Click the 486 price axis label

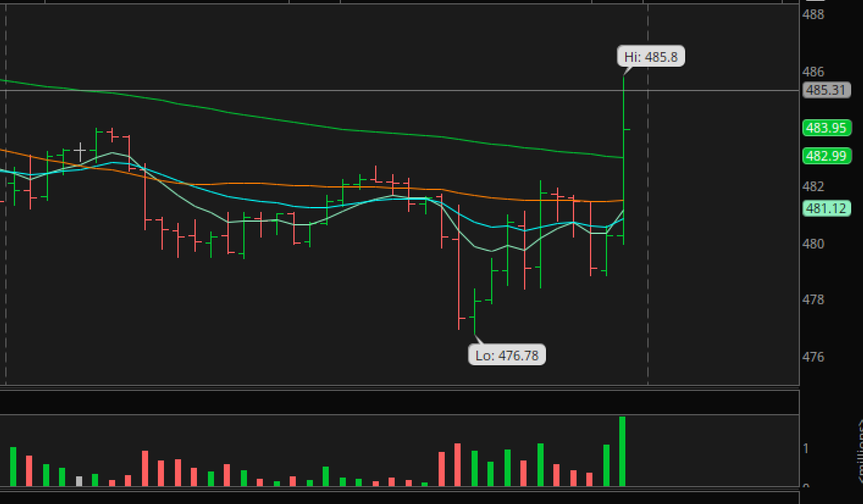[813, 72]
